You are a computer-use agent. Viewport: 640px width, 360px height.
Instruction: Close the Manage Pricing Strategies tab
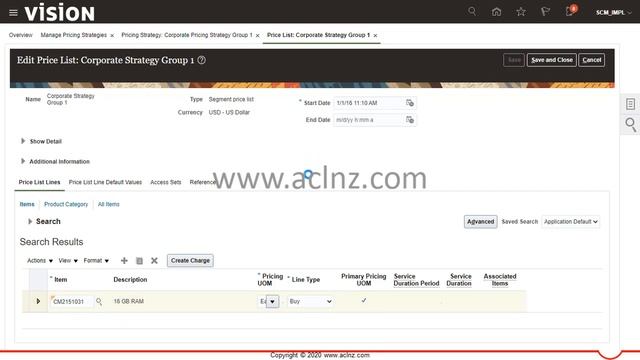click(112, 36)
